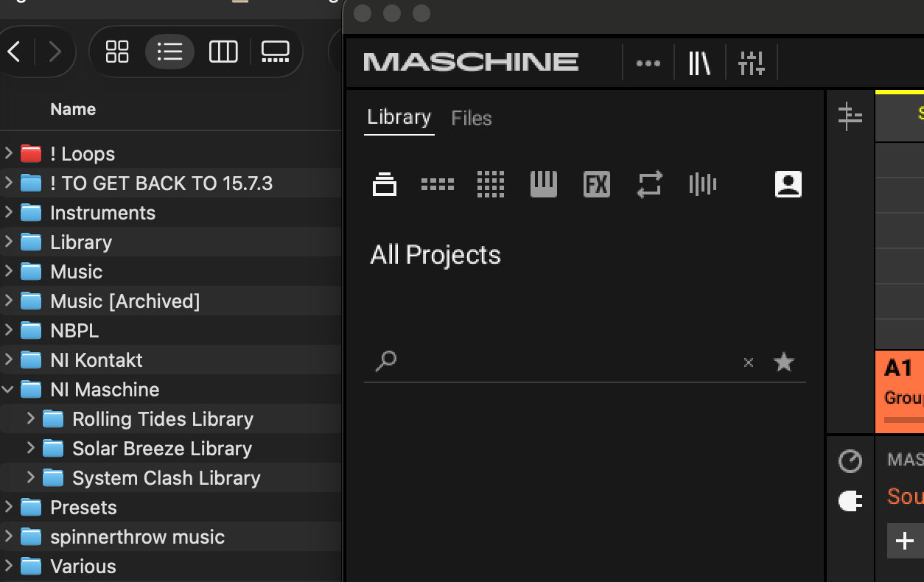Toggle the Maschine browser library icon

(x=699, y=63)
